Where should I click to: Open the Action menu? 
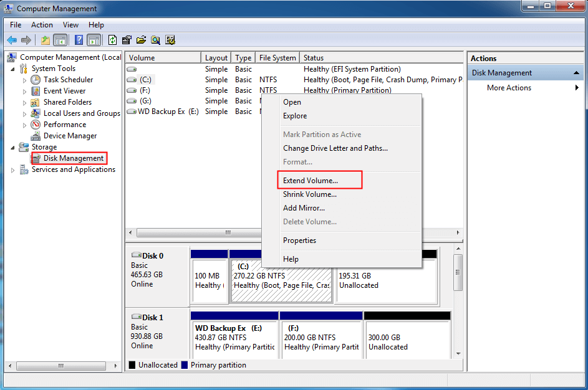tap(42, 25)
